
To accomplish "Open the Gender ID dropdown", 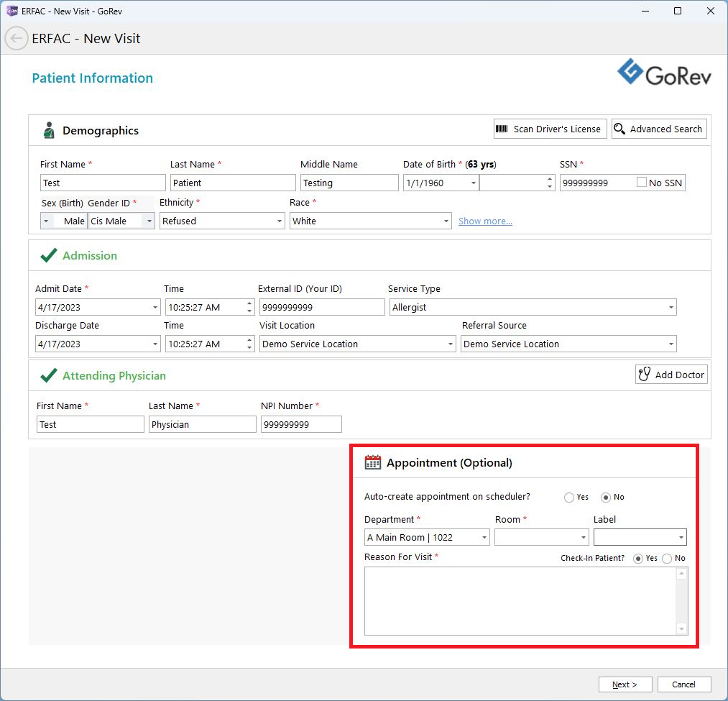I will coord(149,221).
